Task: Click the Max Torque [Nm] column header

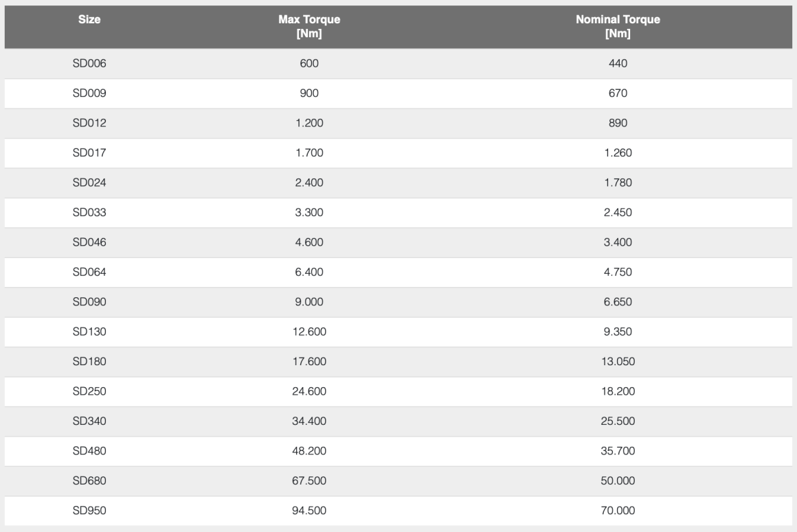Action: coord(309,27)
